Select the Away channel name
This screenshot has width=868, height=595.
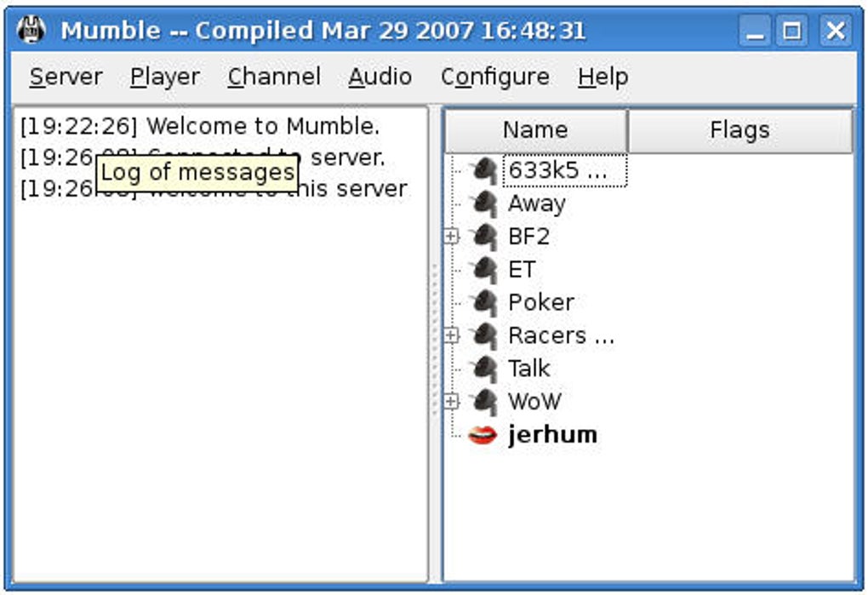(x=536, y=203)
